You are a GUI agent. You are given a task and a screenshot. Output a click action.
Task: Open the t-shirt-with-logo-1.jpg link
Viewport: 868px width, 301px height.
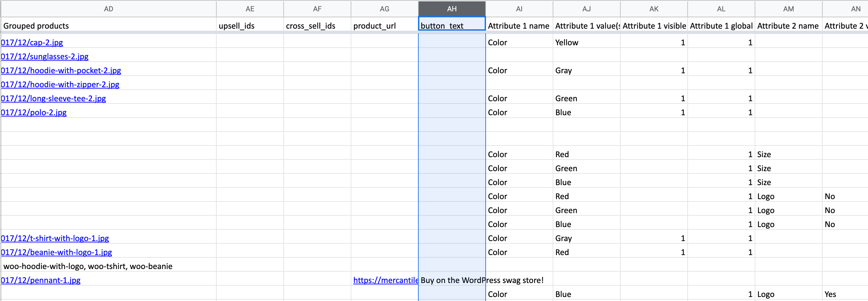point(55,238)
